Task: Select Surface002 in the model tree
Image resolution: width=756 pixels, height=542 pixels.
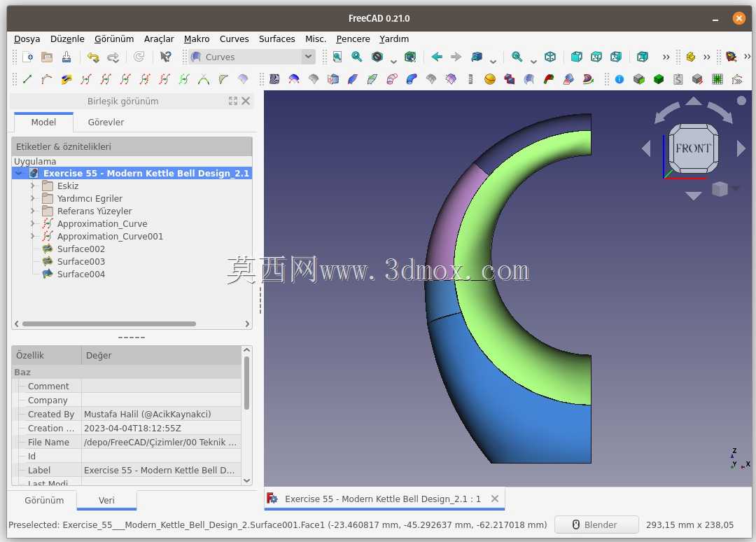Action: click(x=80, y=249)
